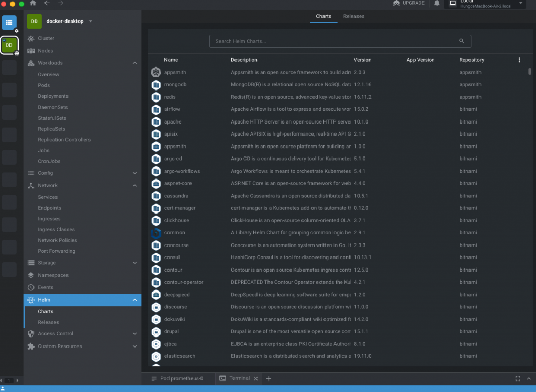Switch to the Releases tab
Screen dimensions: 536x392
coord(353,16)
